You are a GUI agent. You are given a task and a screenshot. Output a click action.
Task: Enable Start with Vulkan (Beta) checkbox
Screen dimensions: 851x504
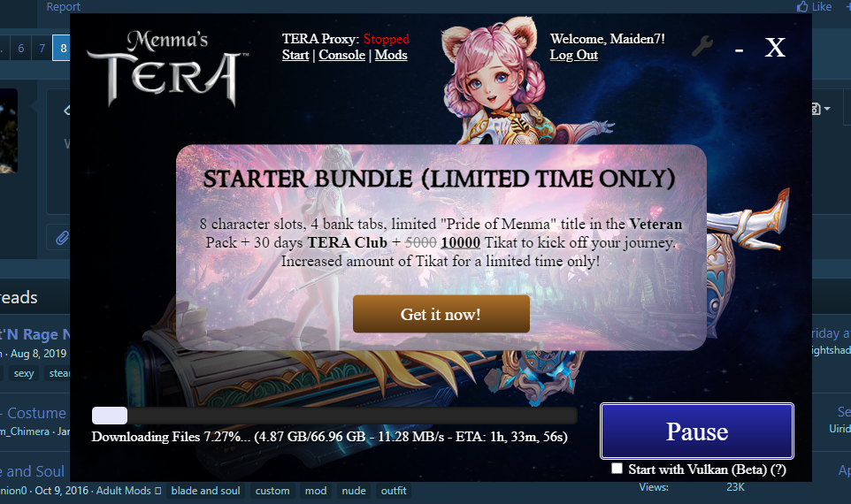coord(617,469)
